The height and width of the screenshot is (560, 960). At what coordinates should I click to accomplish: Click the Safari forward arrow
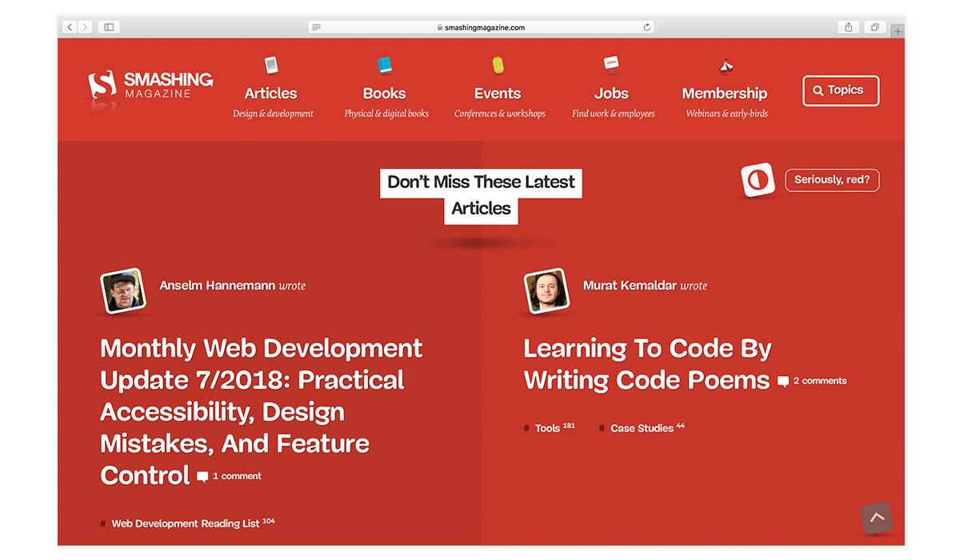coord(86,27)
